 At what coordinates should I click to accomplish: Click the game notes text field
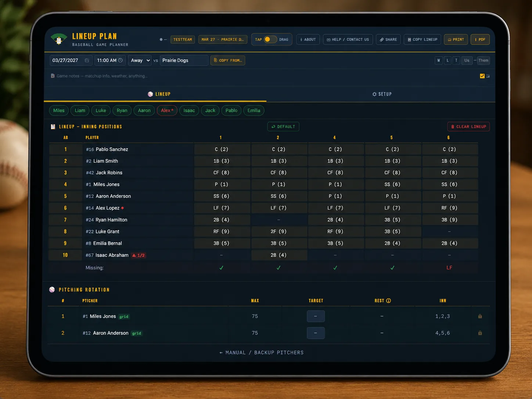click(263, 76)
